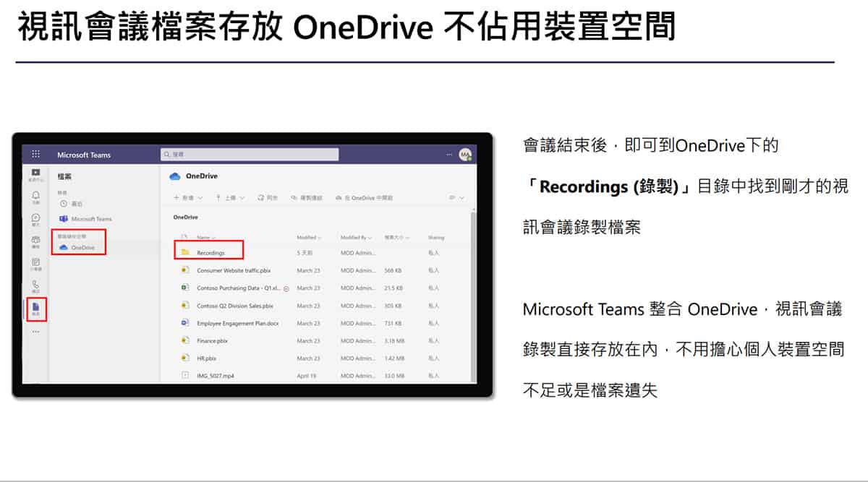Open the app launcher grid in Teams
The height and width of the screenshot is (482, 868).
tap(35, 154)
